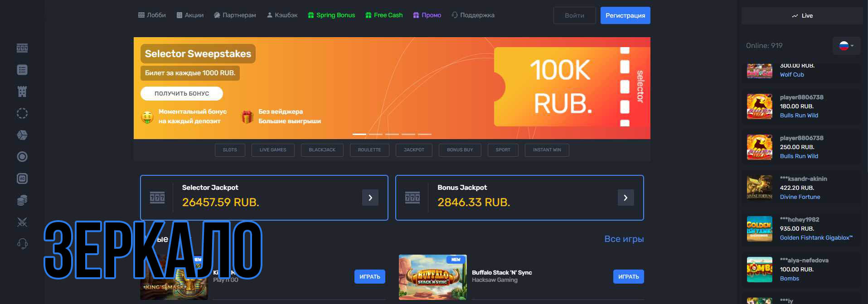Open the Акции menu item
The image size is (868, 304).
pos(190,15)
